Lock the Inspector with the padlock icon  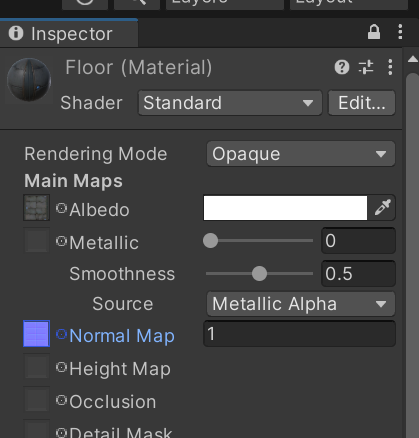point(374,32)
